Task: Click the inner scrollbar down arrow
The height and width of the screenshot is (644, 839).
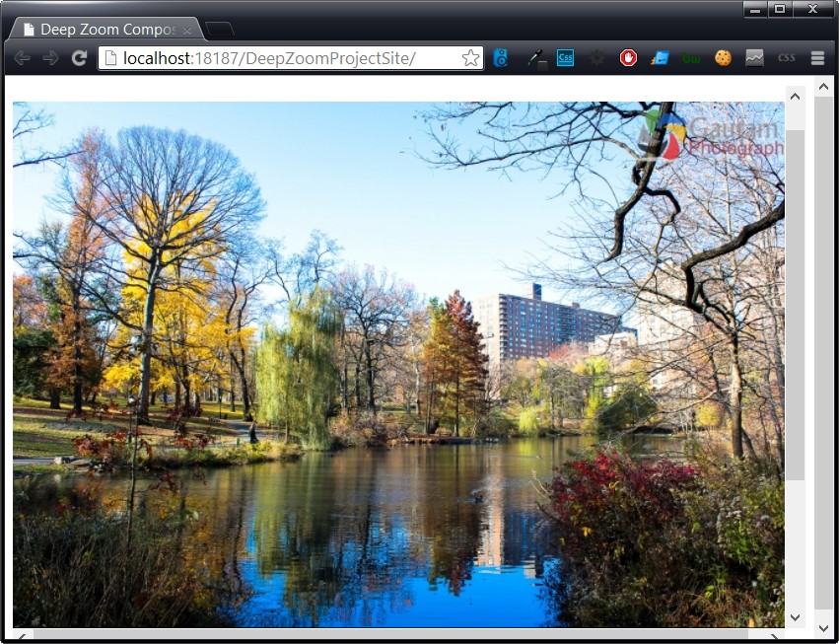Action: (795, 617)
